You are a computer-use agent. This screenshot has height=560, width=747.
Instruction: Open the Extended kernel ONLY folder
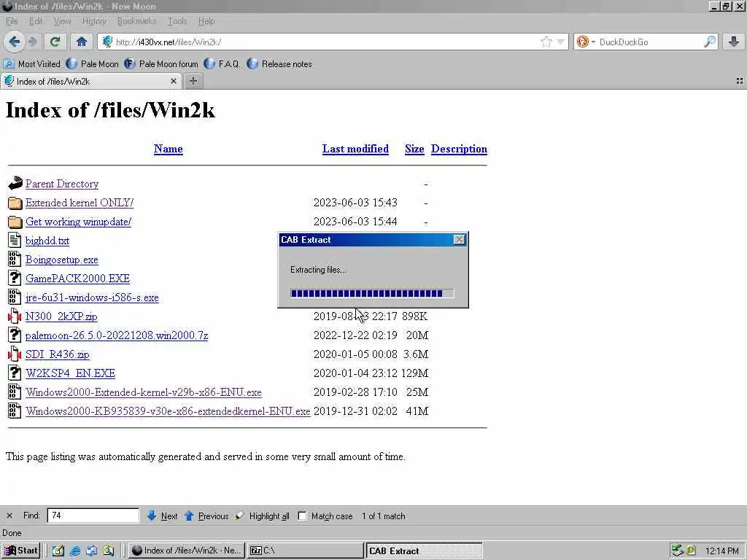click(80, 203)
